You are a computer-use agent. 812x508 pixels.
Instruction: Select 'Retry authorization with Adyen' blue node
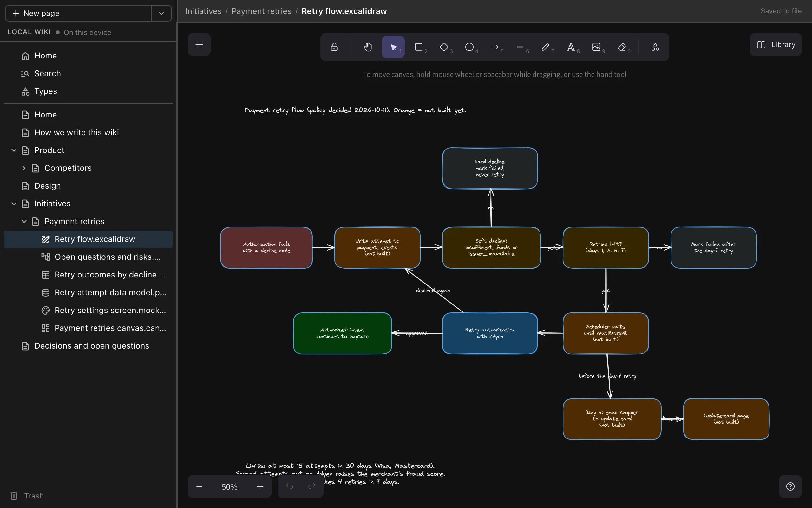click(490, 333)
